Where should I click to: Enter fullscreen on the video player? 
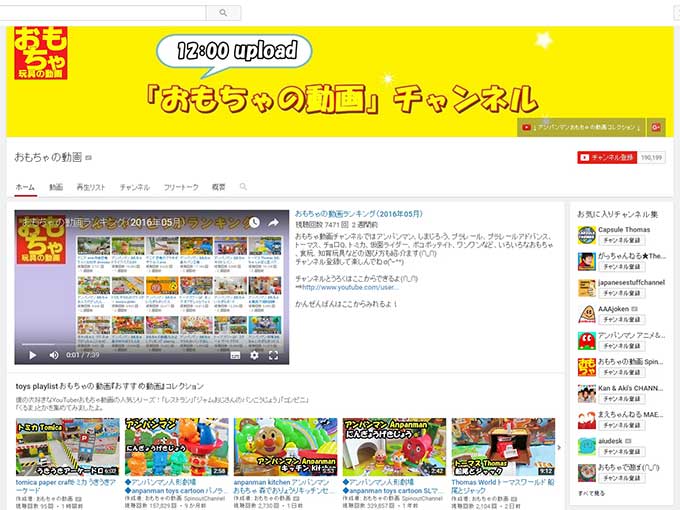tap(274, 356)
